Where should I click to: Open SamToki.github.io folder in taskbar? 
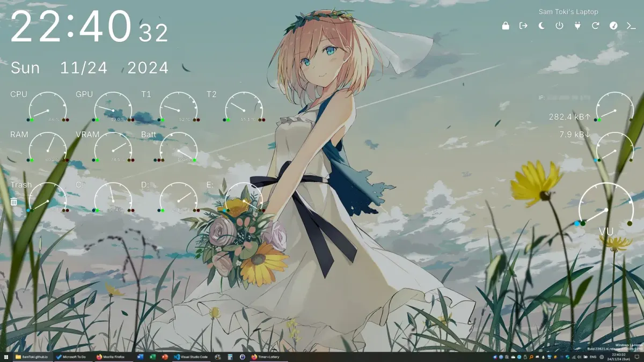coord(32,357)
